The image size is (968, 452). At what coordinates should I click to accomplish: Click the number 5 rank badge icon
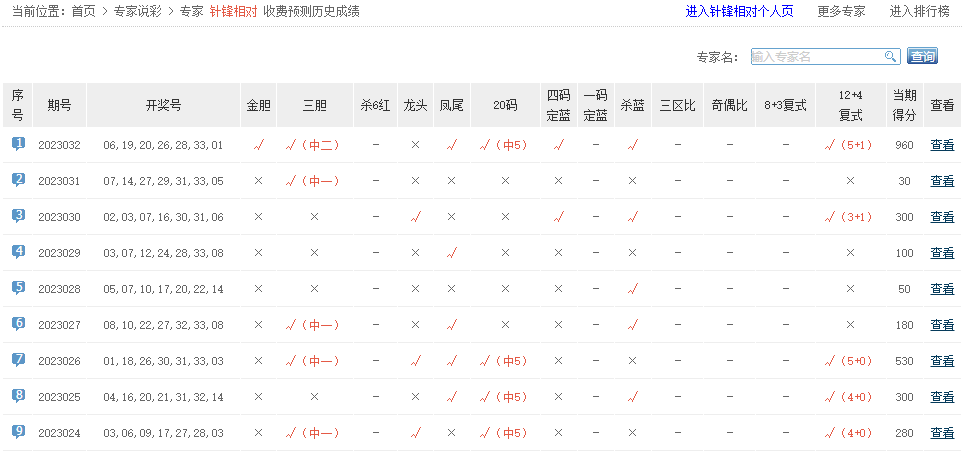pos(18,288)
